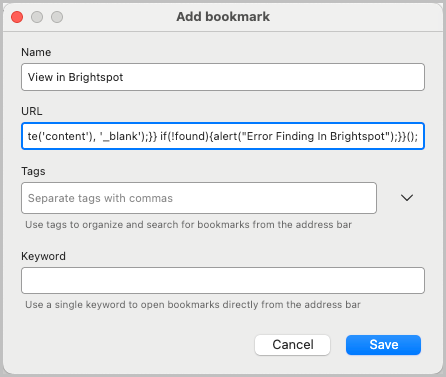The width and height of the screenshot is (446, 377).
Task: Close the Add bookmark dialog with red button
Action: [17, 17]
